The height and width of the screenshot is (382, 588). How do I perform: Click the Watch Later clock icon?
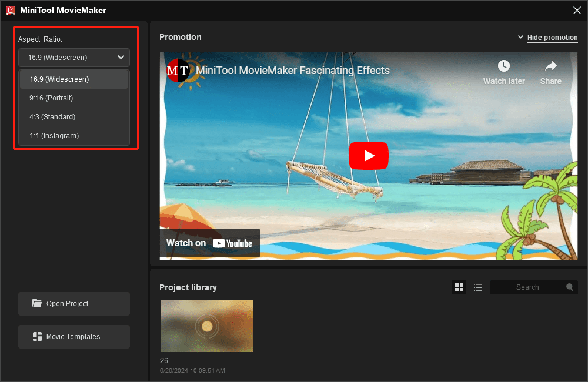(504, 66)
